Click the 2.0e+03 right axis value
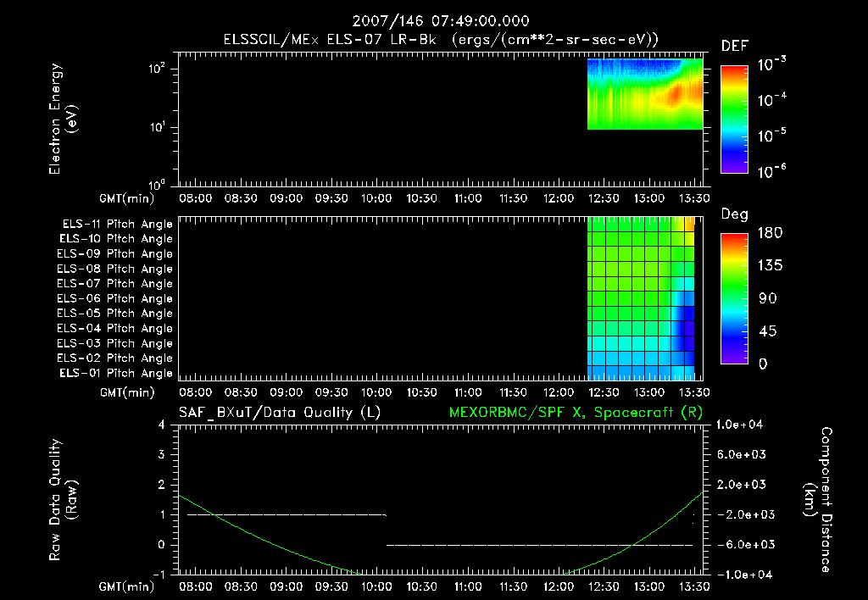The height and width of the screenshot is (600, 868). click(741, 484)
